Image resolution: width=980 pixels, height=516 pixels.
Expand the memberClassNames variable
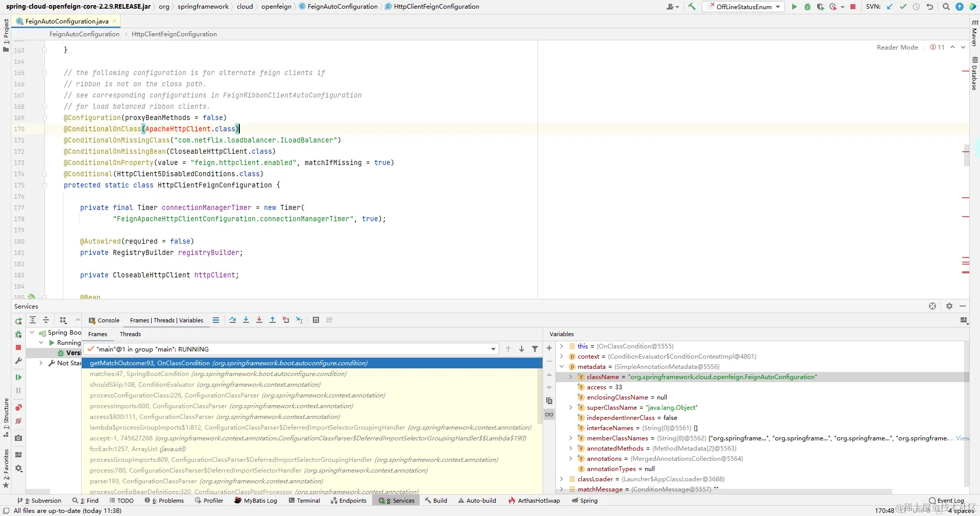[571, 438]
